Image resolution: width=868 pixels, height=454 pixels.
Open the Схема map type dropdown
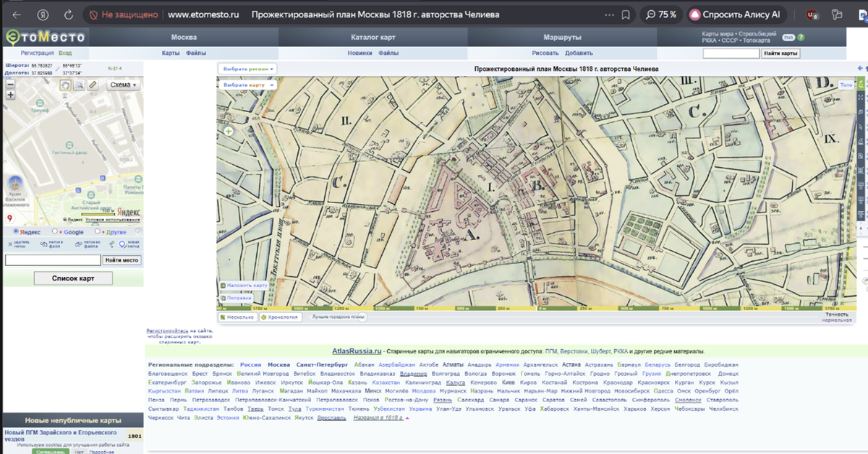[124, 85]
